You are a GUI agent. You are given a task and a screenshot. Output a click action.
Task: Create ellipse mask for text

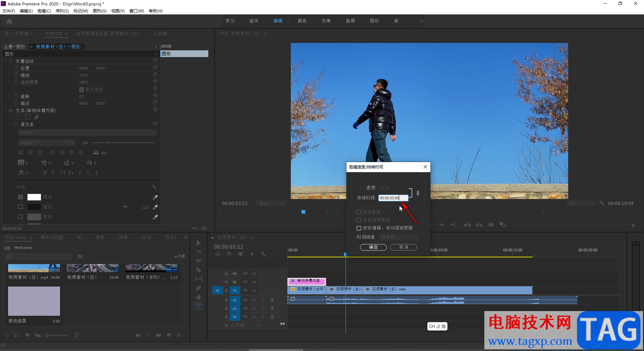pyautogui.click(x=18, y=117)
